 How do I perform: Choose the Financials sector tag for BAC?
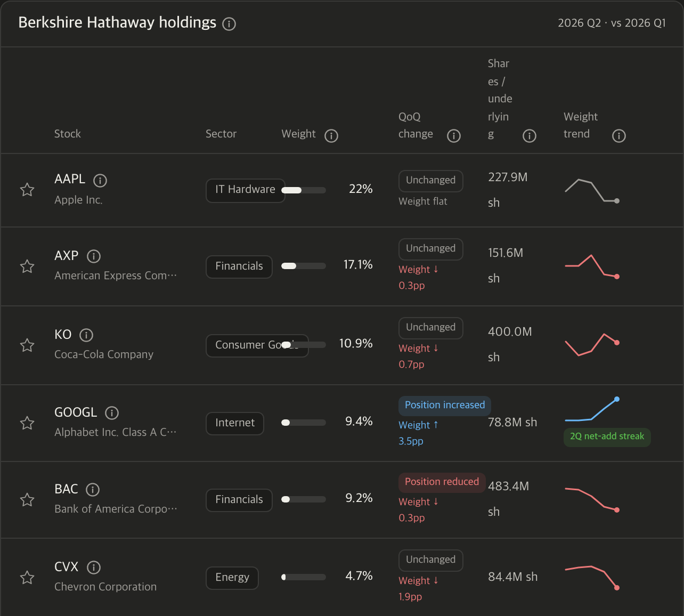tap(239, 500)
